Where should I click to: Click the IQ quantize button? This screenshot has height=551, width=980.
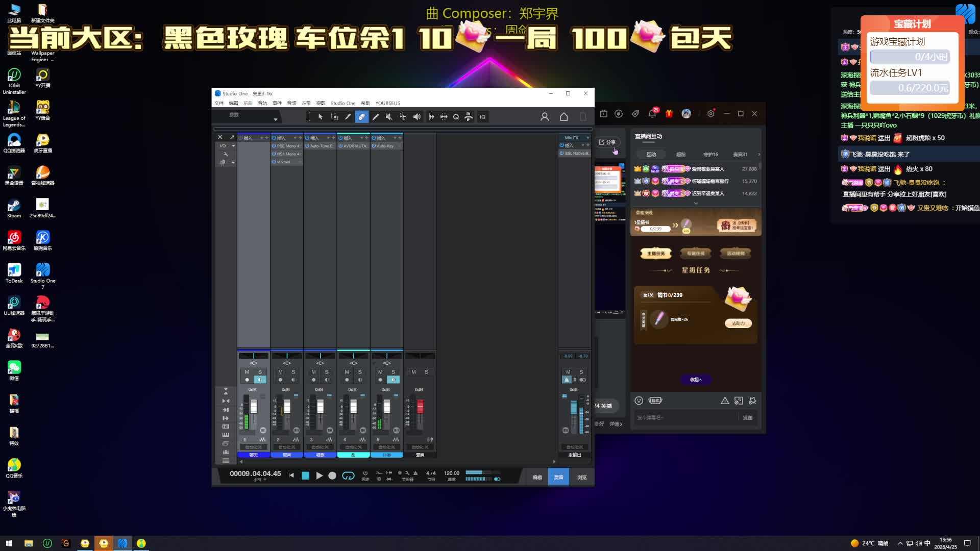[x=482, y=117]
